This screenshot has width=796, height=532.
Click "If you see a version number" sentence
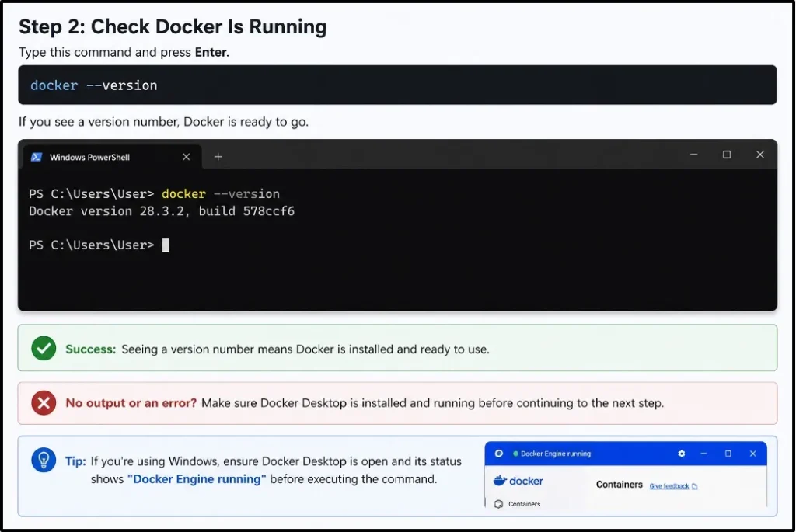(163, 122)
